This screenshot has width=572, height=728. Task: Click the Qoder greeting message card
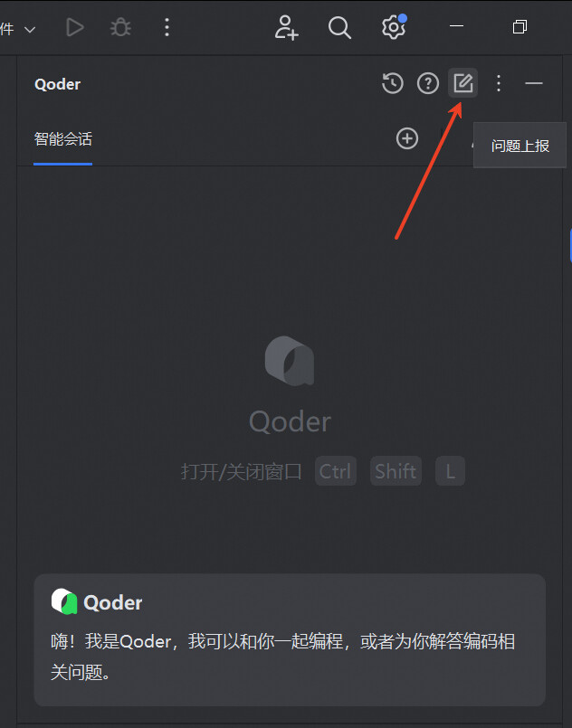[290, 639]
